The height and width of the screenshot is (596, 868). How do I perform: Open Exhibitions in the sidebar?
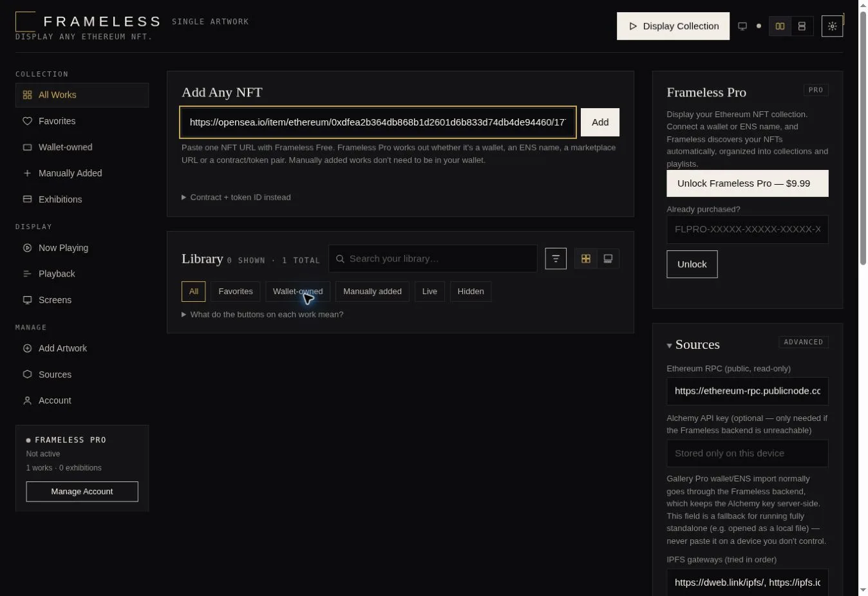[82, 200]
